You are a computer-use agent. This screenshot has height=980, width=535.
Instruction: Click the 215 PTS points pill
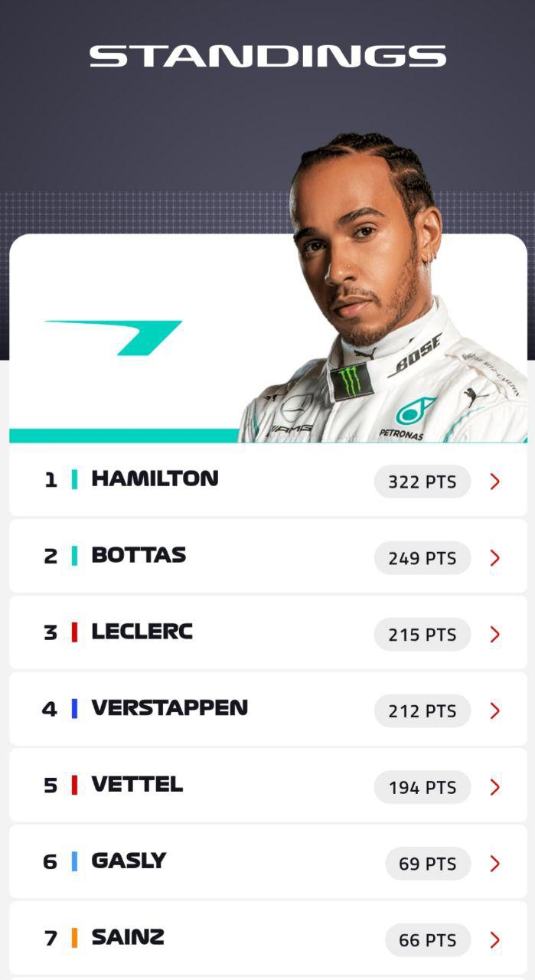422,635
